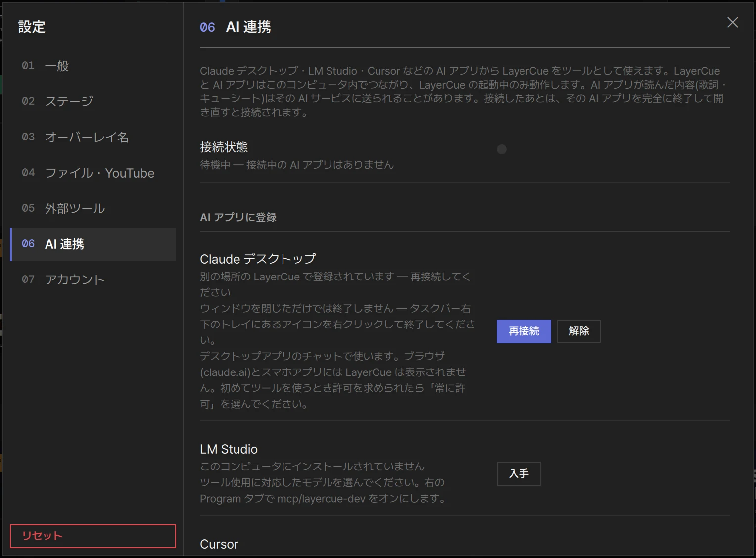
Task: Click the 設定 title in the sidebar
Action: (x=32, y=27)
